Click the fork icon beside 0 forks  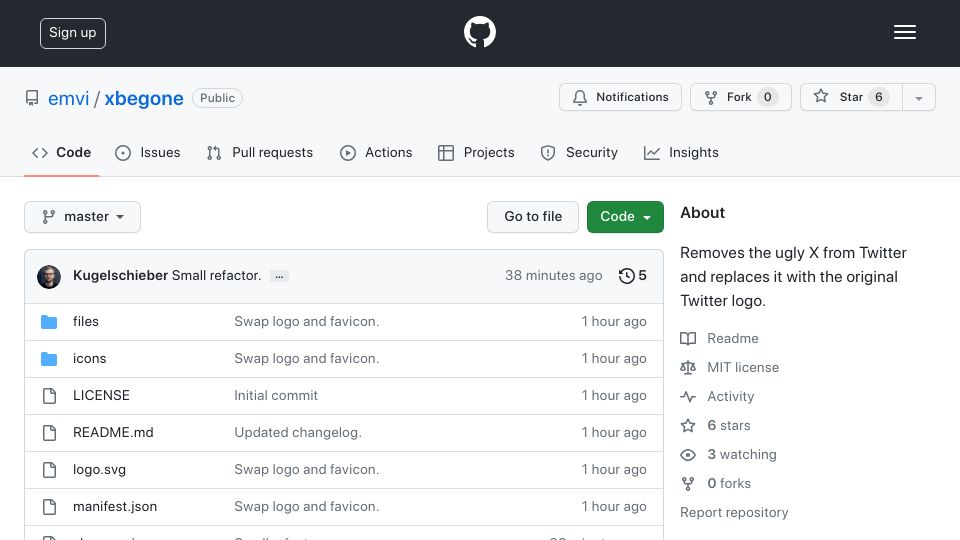pos(688,484)
